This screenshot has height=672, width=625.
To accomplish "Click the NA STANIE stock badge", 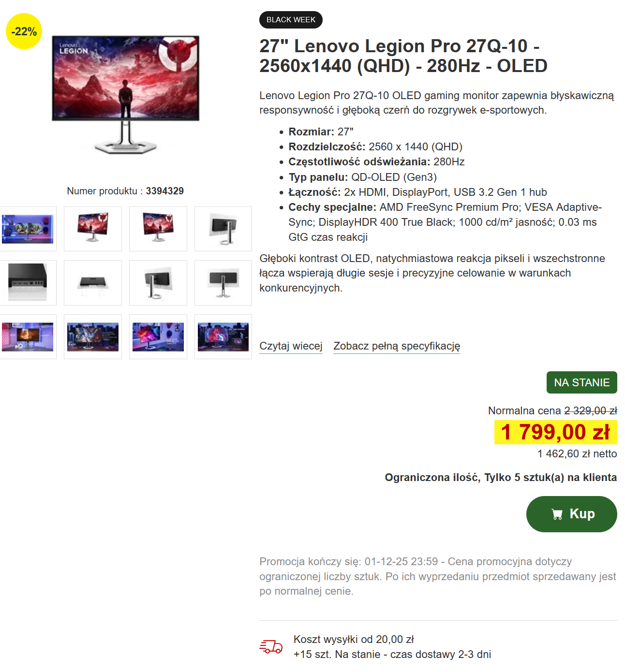I will pyautogui.click(x=581, y=382).
